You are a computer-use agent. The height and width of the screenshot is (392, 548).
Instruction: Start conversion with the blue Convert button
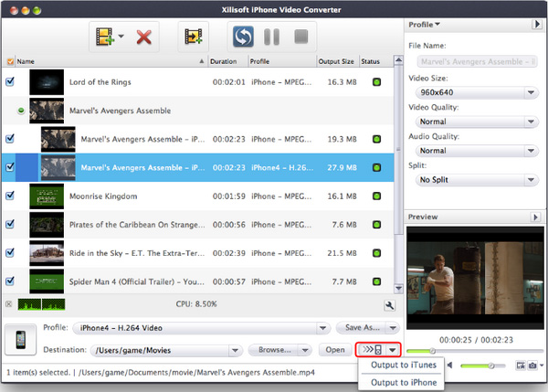[243, 37]
